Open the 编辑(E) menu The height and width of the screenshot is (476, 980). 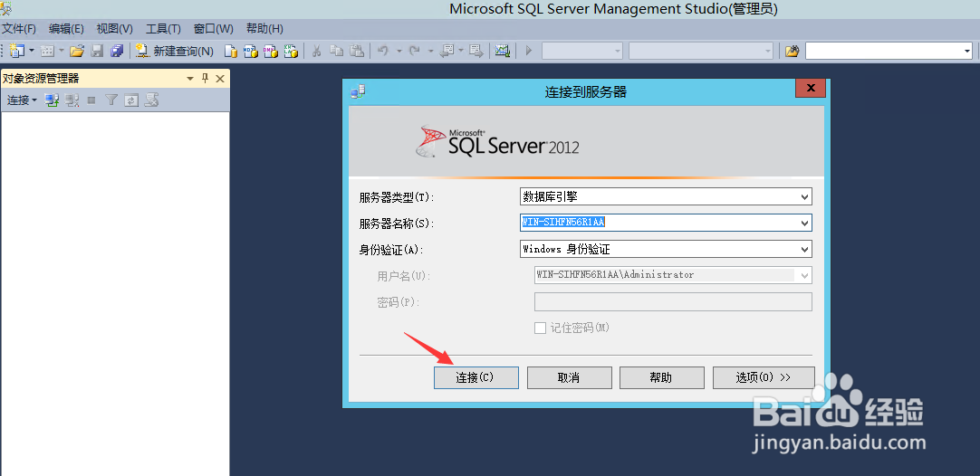click(66, 29)
